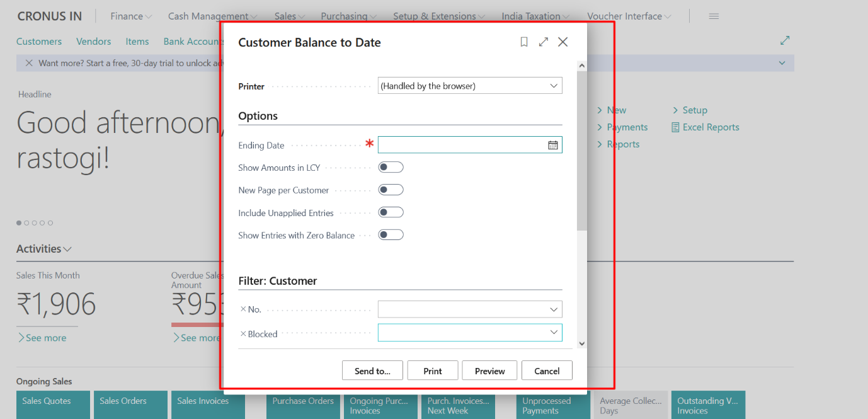Enable Show Amounts in LCY
This screenshot has width=868, height=419.
click(x=391, y=166)
